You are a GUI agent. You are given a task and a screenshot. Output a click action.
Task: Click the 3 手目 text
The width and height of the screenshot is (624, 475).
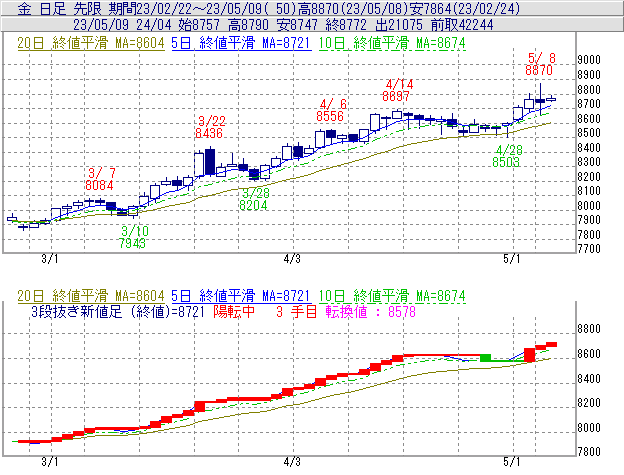[x=296, y=311]
